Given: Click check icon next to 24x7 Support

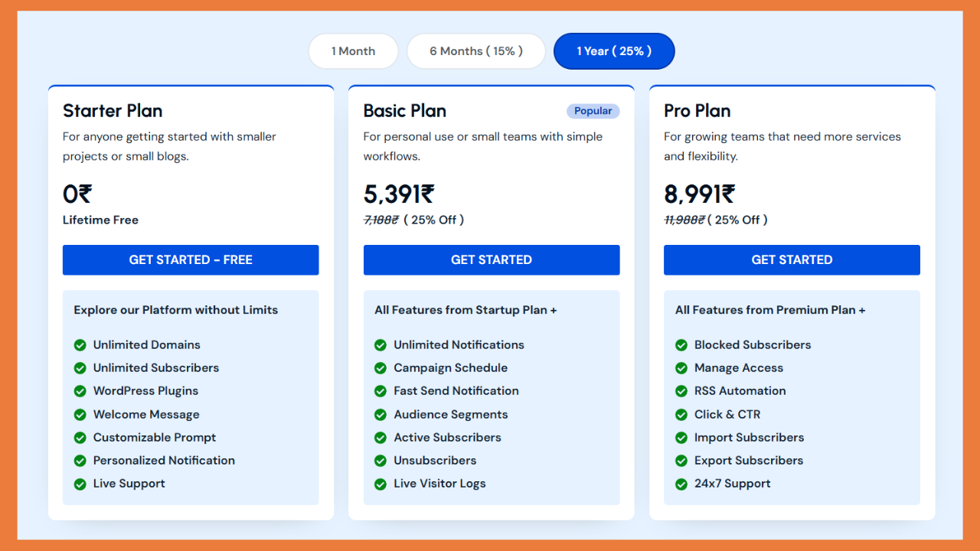Looking at the screenshot, I should [x=681, y=484].
